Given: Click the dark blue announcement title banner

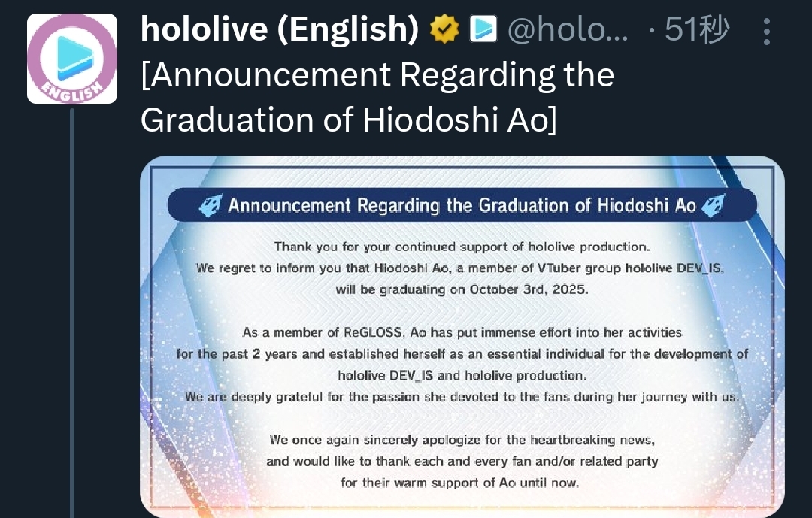Looking at the screenshot, I should [x=462, y=205].
